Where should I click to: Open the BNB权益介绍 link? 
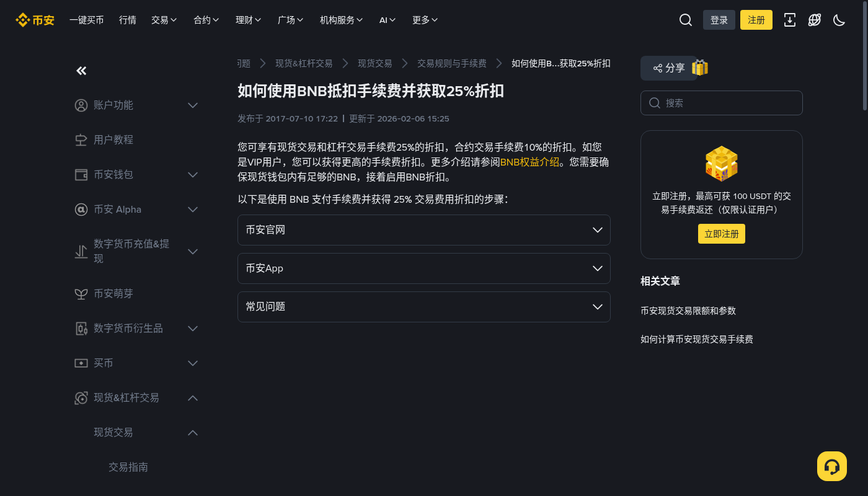pyautogui.click(x=529, y=162)
